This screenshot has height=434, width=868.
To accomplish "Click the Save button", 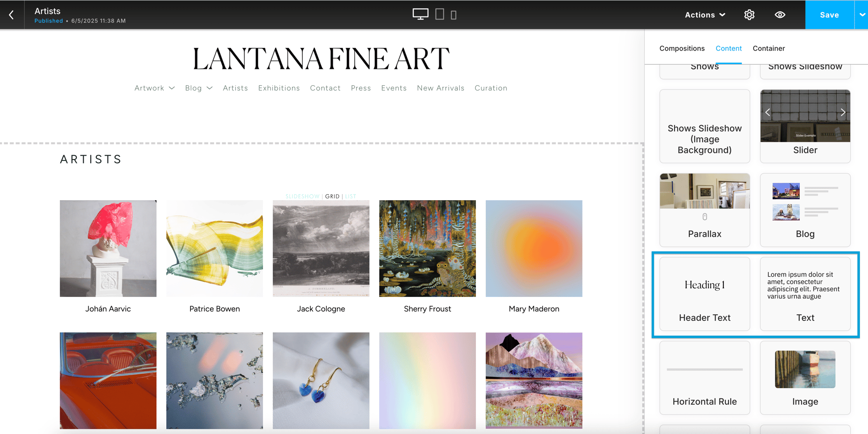I will tap(830, 15).
